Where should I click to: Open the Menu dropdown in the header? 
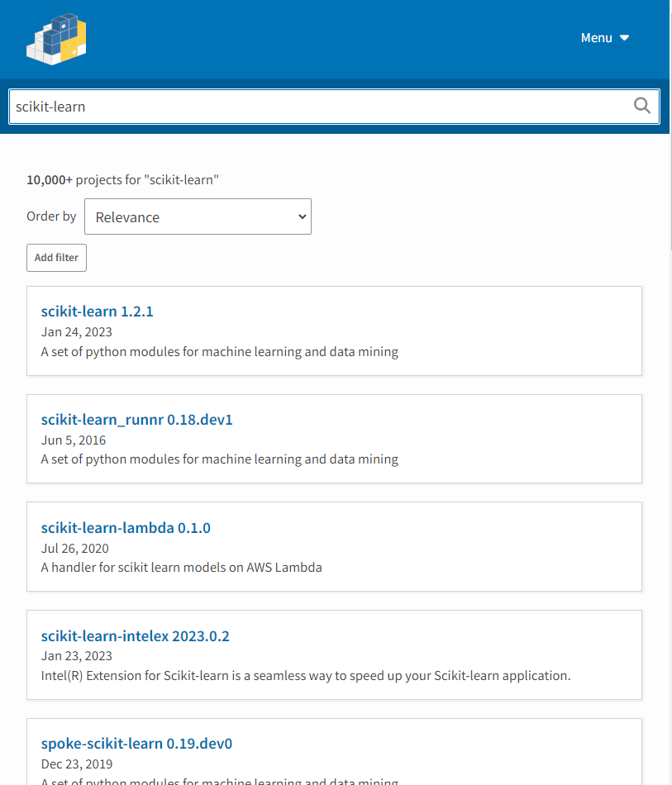coord(597,37)
